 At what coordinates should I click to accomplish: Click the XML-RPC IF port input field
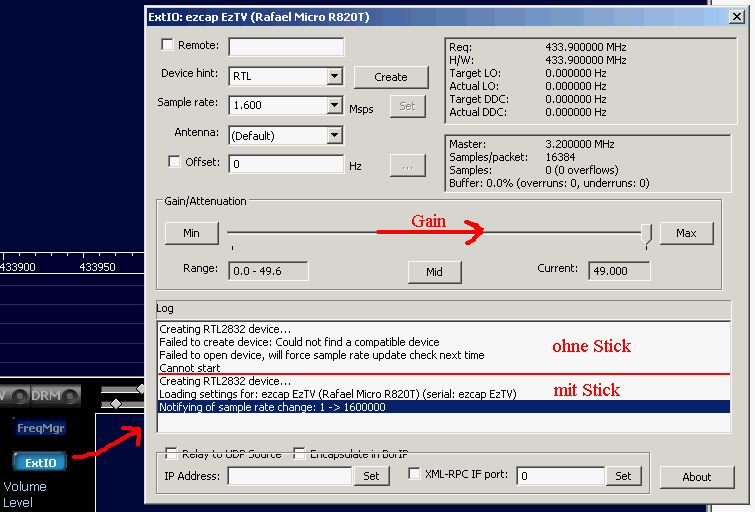(560, 476)
